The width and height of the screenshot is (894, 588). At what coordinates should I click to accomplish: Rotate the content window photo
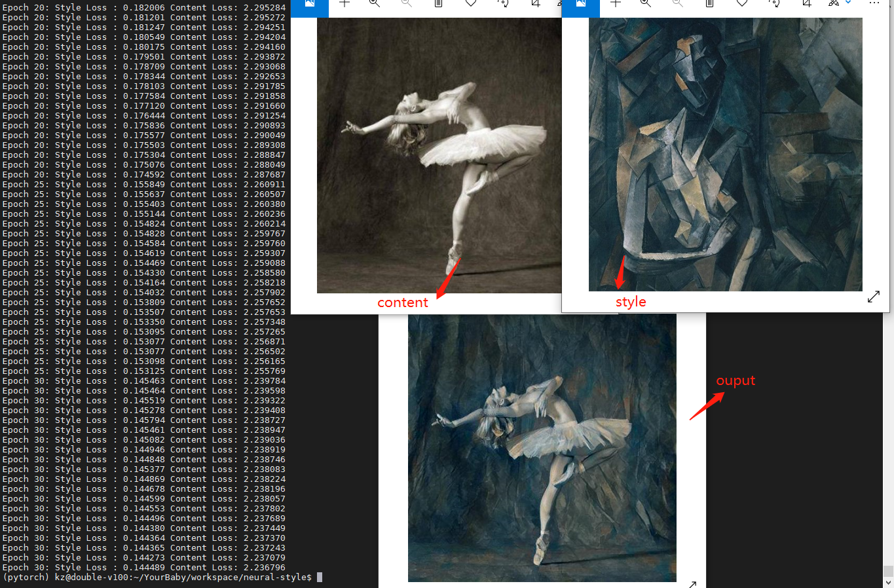coord(503,4)
